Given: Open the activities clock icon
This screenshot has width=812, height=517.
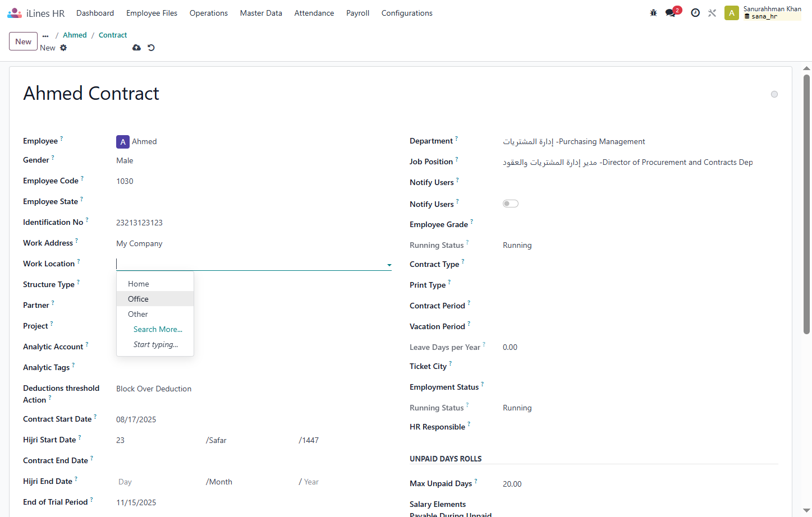Looking at the screenshot, I should [x=695, y=13].
